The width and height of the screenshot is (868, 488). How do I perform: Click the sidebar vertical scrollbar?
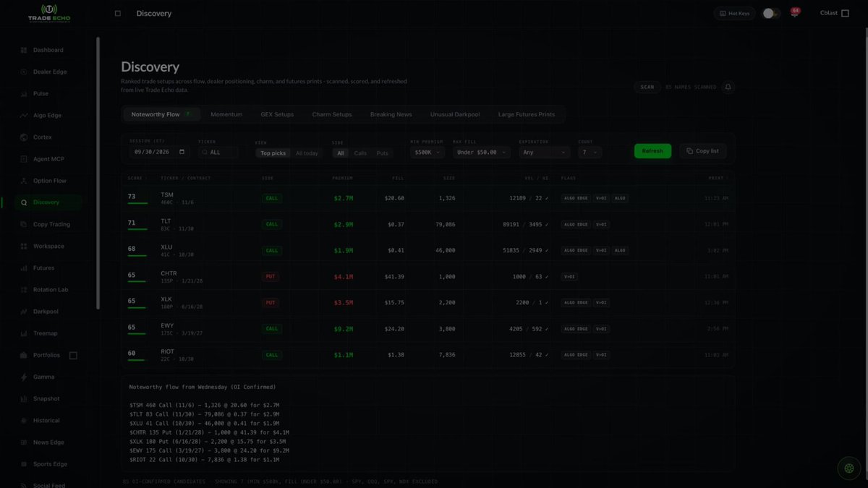(98, 174)
